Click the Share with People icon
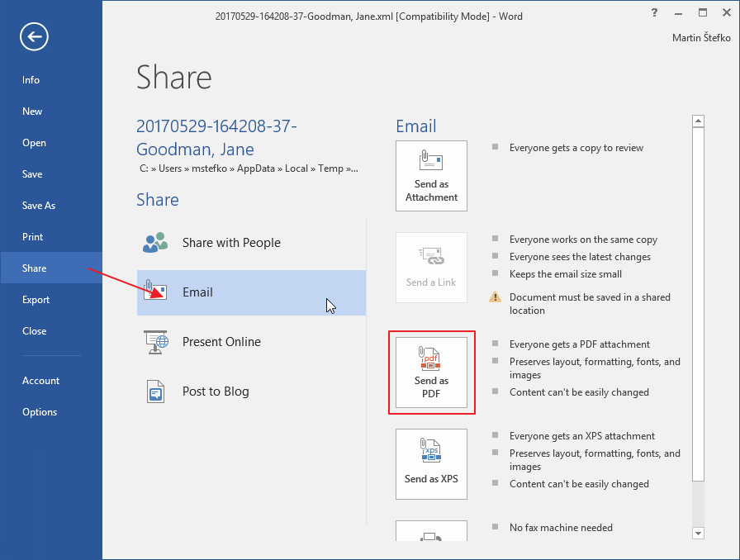The image size is (740, 560). click(155, 243)
